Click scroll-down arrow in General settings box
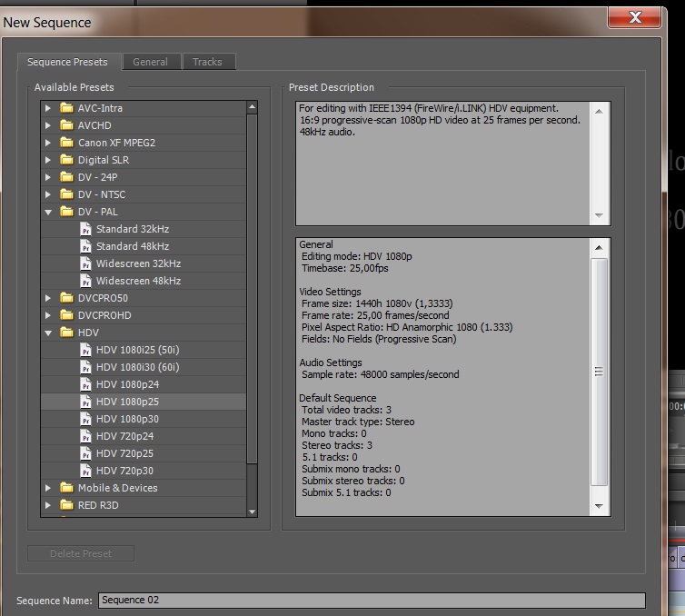This screenshot has height=616, width=685. click(x=599, y=506)
